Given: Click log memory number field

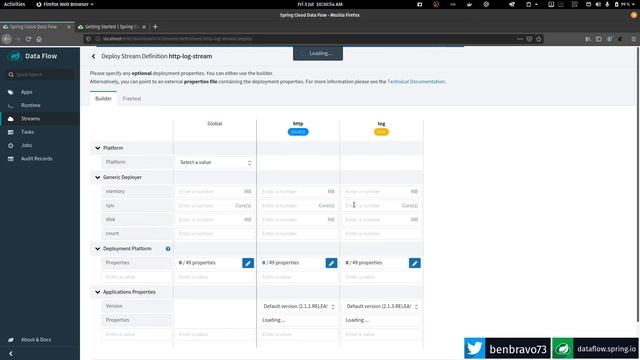Looking at the screenshot, I should point(382,192).
